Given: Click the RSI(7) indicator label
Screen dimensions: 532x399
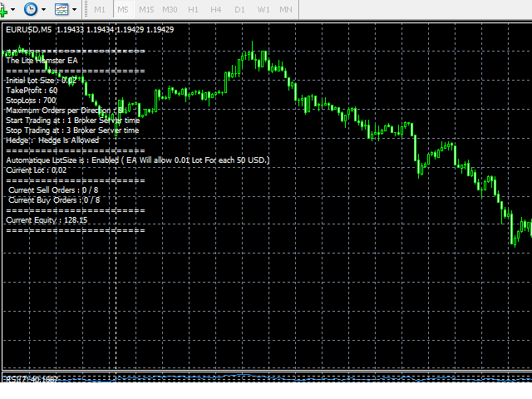Looking at the screenshot, I should point(32,379).
